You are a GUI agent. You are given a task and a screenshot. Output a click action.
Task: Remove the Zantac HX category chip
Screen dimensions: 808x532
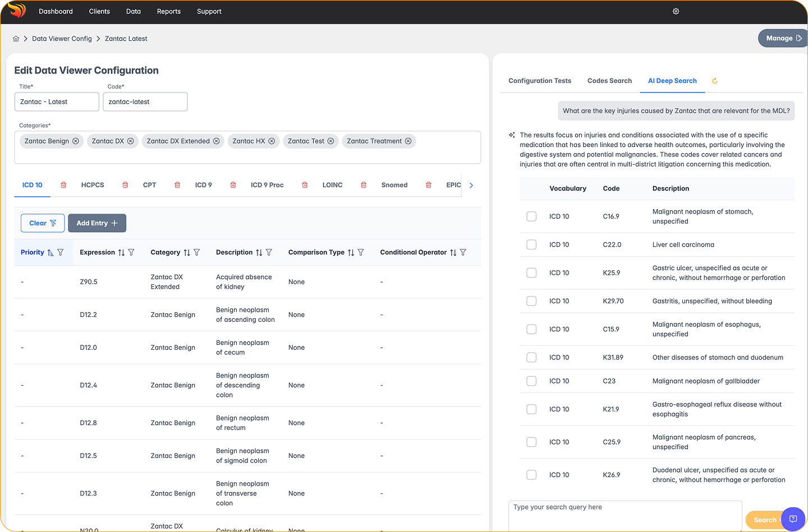[272, 141]
